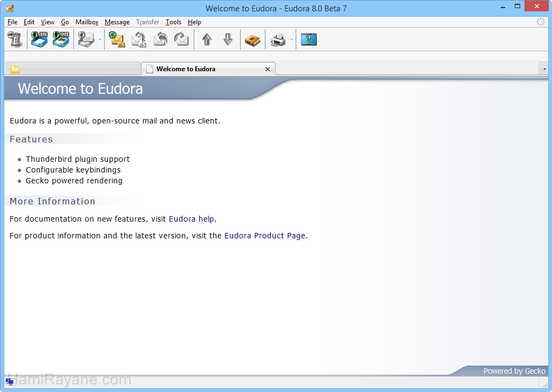Image resolution: width=552 pixels, height=392 pixels.
Task: Click the Forward message toolbar icon
Action: click(x=182, y=39)
